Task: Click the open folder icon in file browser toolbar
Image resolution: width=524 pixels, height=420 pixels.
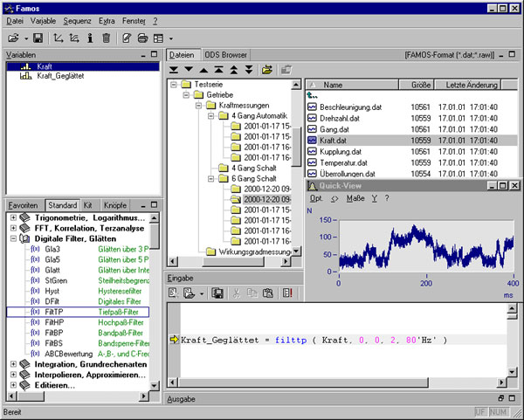Action: pyautogui.click(x=267, y=70)
